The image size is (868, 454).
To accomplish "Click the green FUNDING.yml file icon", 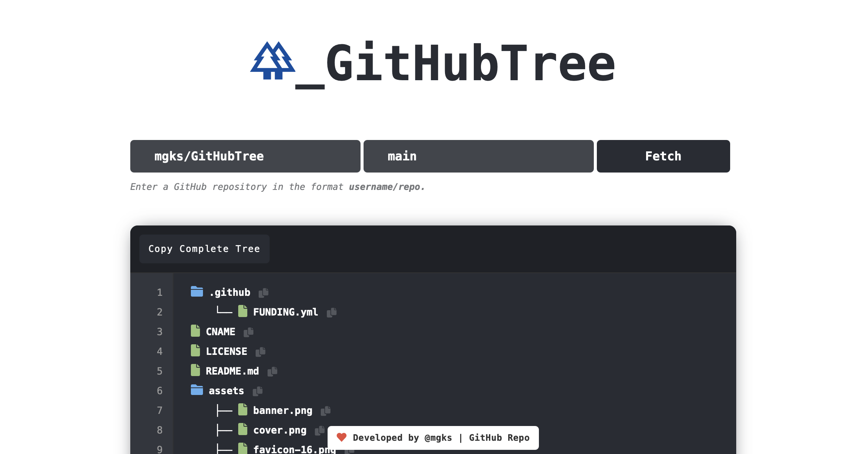I will [244, 311].
